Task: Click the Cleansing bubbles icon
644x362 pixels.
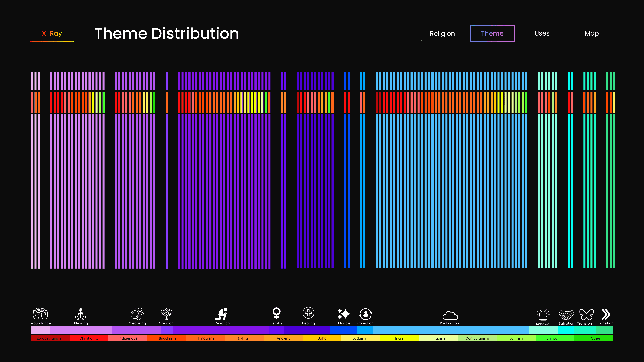Action: pyautogui.click(x=137, y=313)
